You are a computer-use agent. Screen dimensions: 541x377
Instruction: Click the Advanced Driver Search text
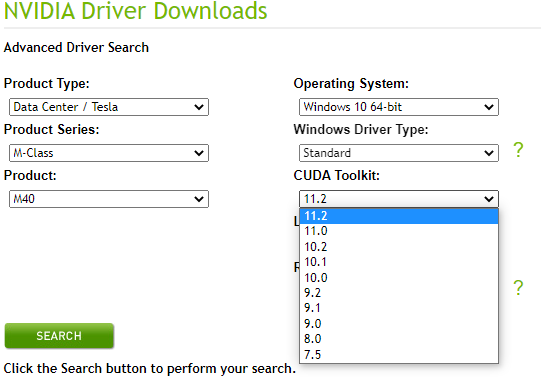76,48
